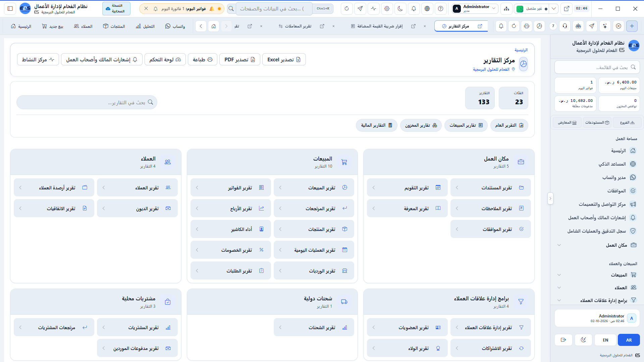644x362 pixels.
Task: Open تقرير المبيعات report card
Action: pos(314,188)
